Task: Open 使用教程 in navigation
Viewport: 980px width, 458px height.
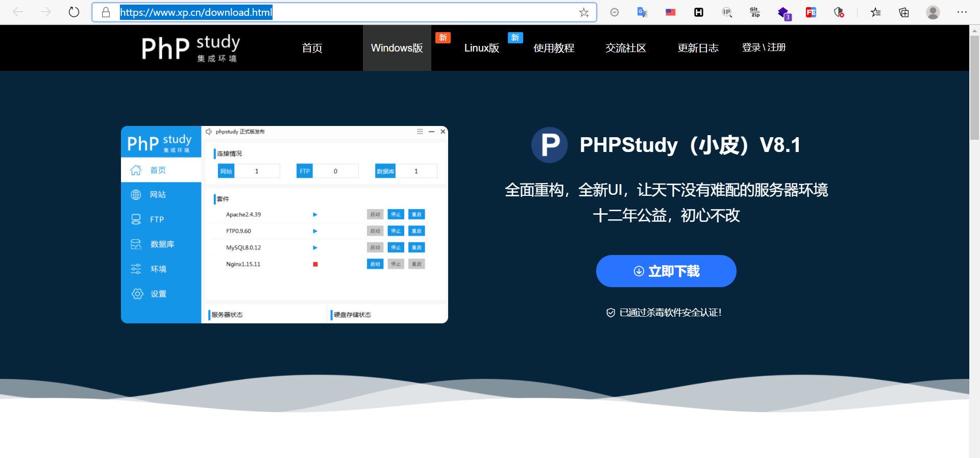Action: point(554,48)
